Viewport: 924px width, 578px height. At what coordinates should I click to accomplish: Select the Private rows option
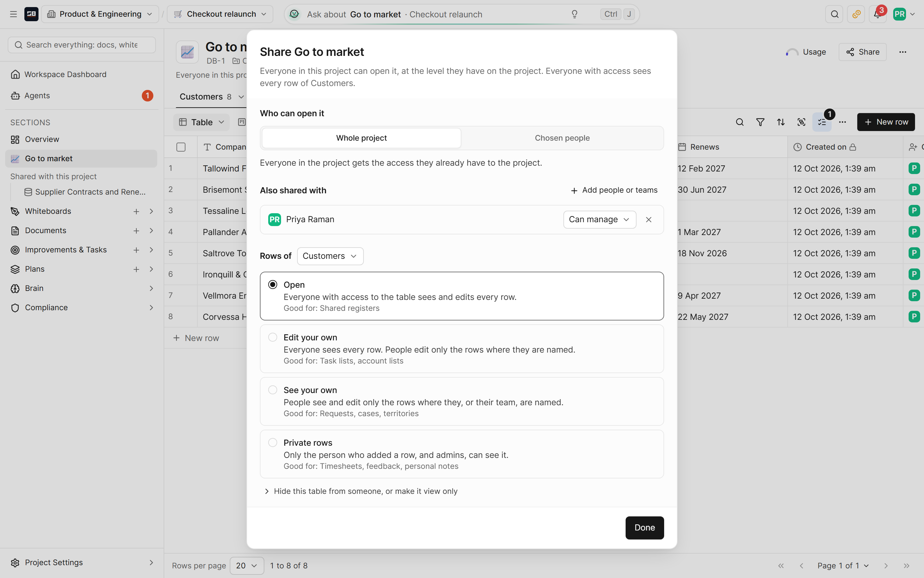click(x=462, y=454)
